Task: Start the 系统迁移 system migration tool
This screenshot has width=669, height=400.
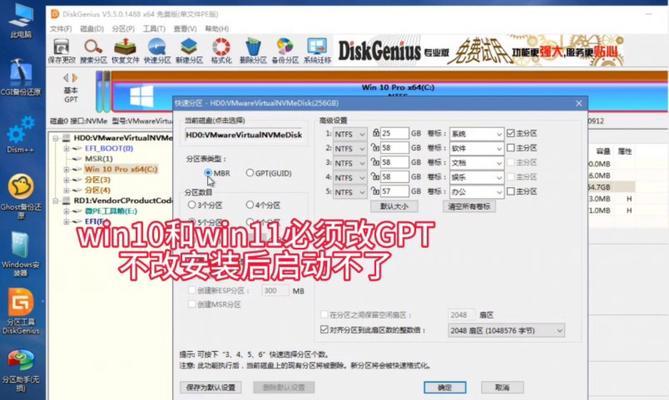Action: click(x=317, y=51)
